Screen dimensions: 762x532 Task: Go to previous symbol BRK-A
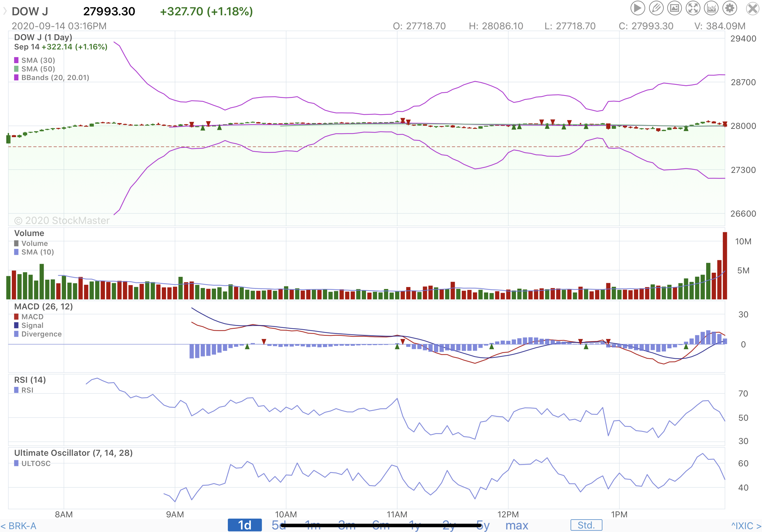tap(18, 526)
